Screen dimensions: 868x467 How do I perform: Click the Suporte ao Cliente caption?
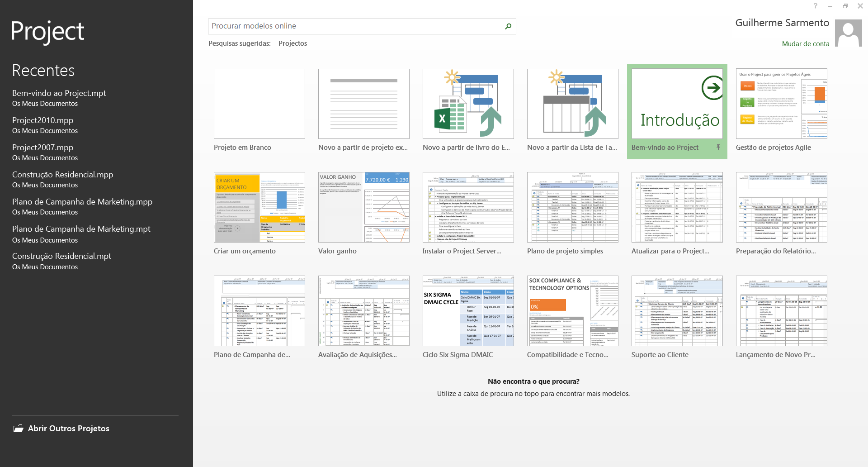[x=660, y=355]
